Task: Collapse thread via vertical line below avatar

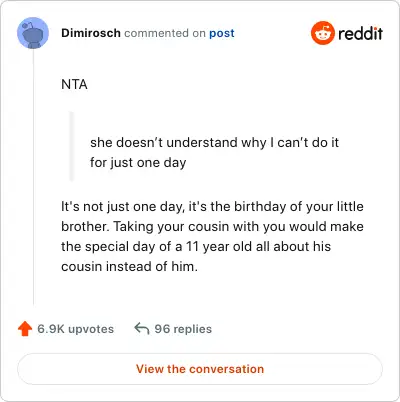Action: pos(33,177)
